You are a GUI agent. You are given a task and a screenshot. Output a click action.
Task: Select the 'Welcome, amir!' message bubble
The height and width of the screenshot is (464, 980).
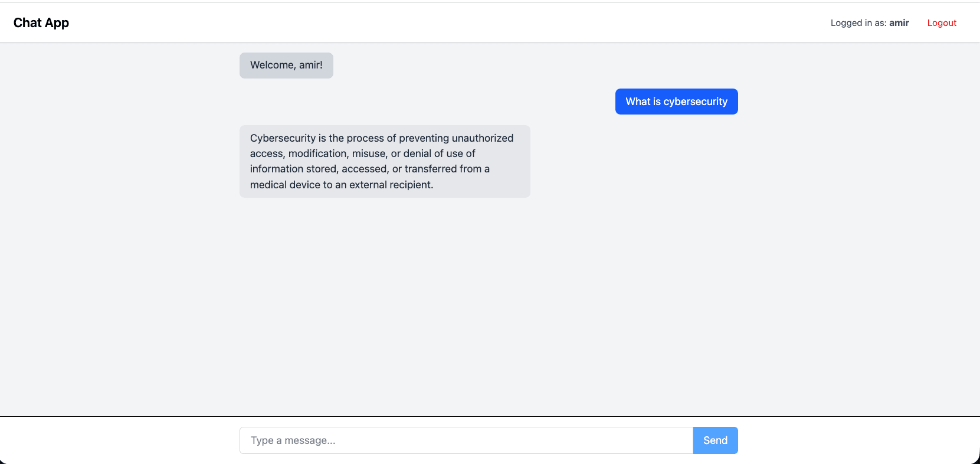click(286, 66)
